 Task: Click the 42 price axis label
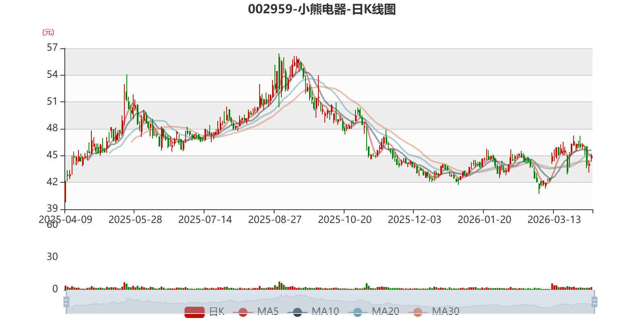tap(52, 182)
